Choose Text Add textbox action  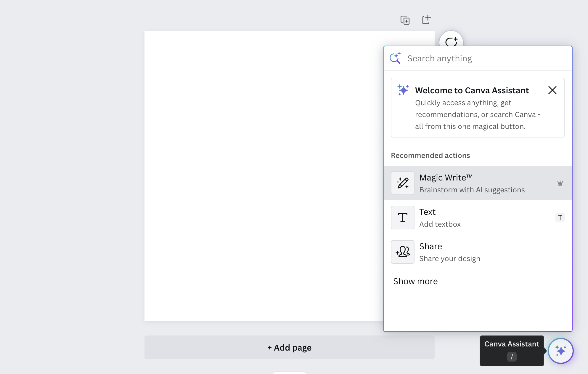click(x=478, y=218)
